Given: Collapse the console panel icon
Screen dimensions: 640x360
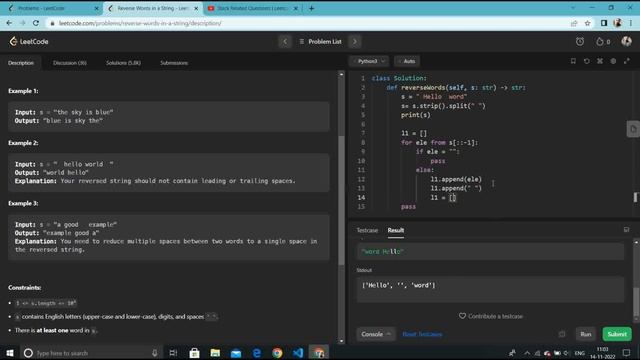Looking at the screenshot, I should click(x=627, y=230).
